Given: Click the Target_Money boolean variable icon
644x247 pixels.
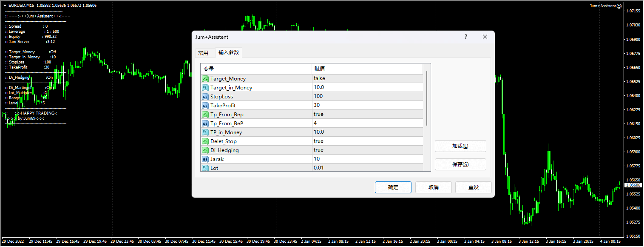Looking at the screenshot, I should click(205, 79).
